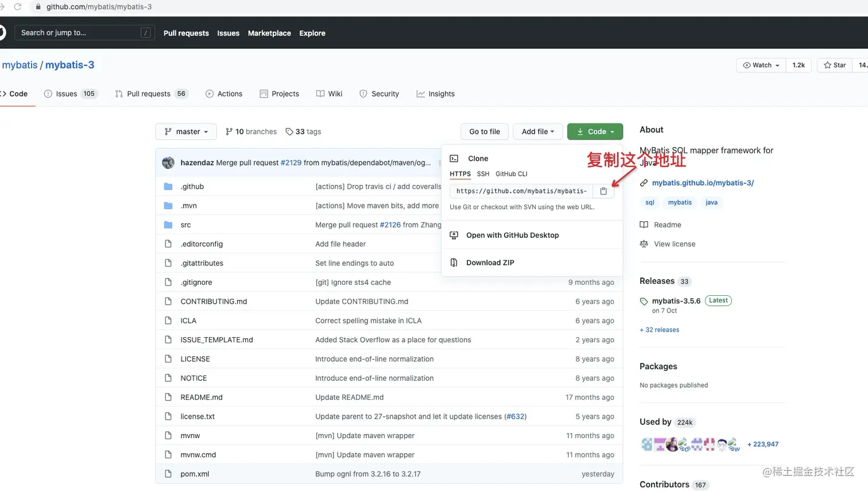This screenshot has height=491, width=868.
Task: Open the Bump ognl commit message
Action: tap(368, 474)
